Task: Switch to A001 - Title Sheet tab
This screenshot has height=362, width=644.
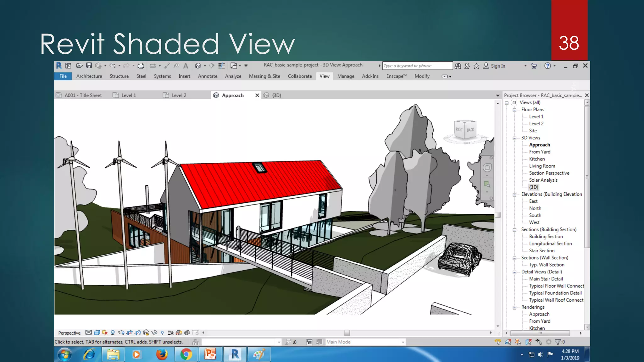Action: (x=83, y=95)
